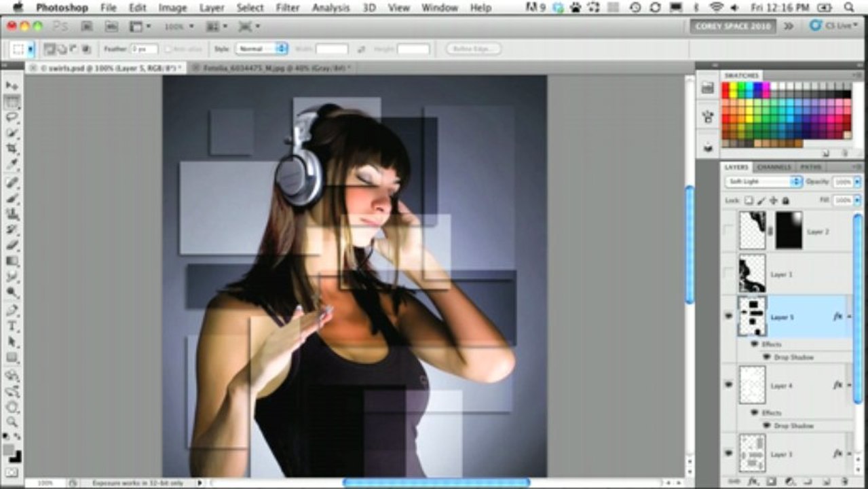Image resolution: width=868 pixels, height=489 pixels.
Task: Click the Layer 5 fx indicator
Action: click(837, 316)
